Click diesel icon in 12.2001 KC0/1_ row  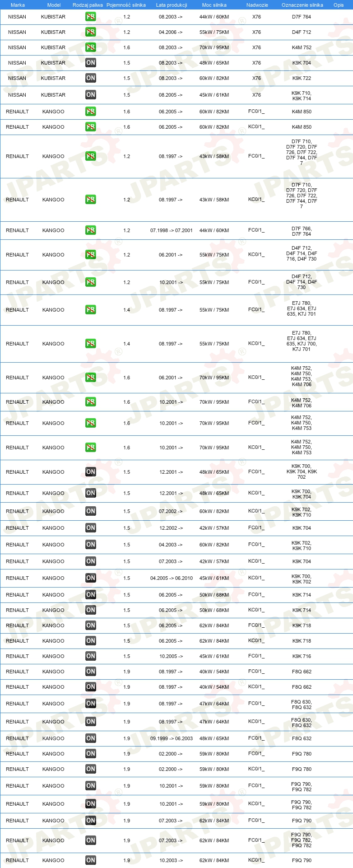tap(91, 493)
